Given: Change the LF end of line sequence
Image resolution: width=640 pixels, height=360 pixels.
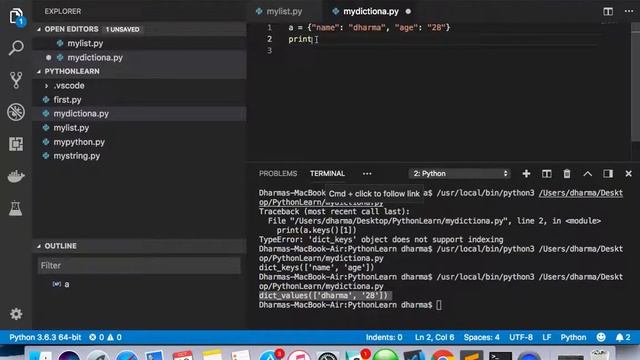Looking at the screenshot, I should [x=547, y=337].
